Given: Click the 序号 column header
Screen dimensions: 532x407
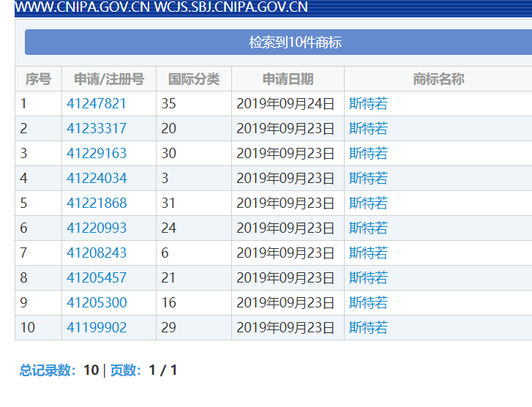Looking at the screenshot, I should (x=38, y=79).
